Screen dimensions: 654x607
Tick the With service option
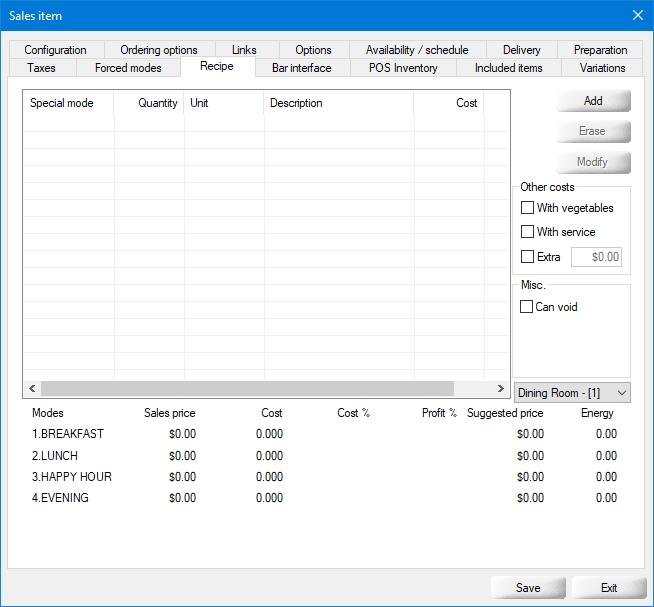pos(527,232)
